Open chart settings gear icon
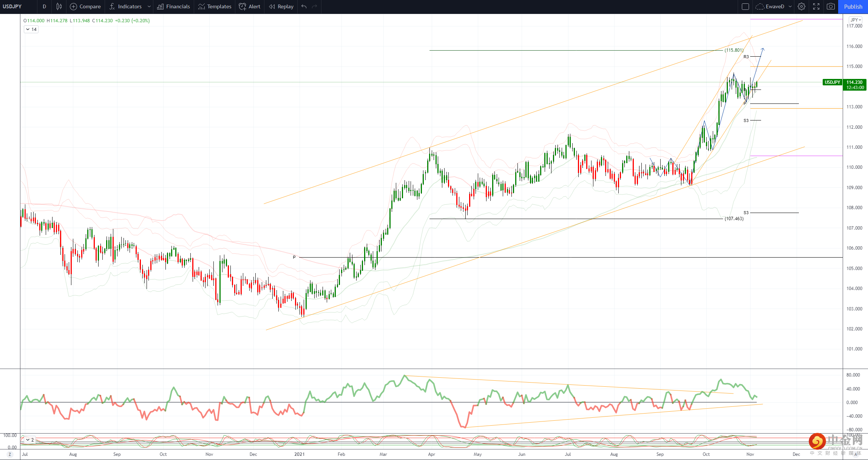The image size is (868, 460). pyautogui.click(x=802, y=6)
